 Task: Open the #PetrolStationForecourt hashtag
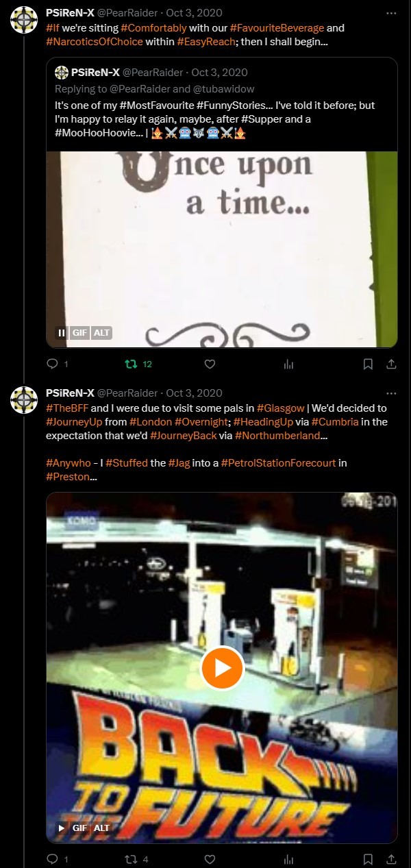[x=278, y=463]
